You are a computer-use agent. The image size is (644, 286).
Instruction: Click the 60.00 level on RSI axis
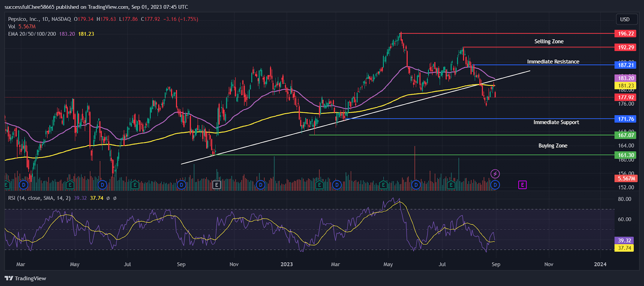(x=624, y=219)
